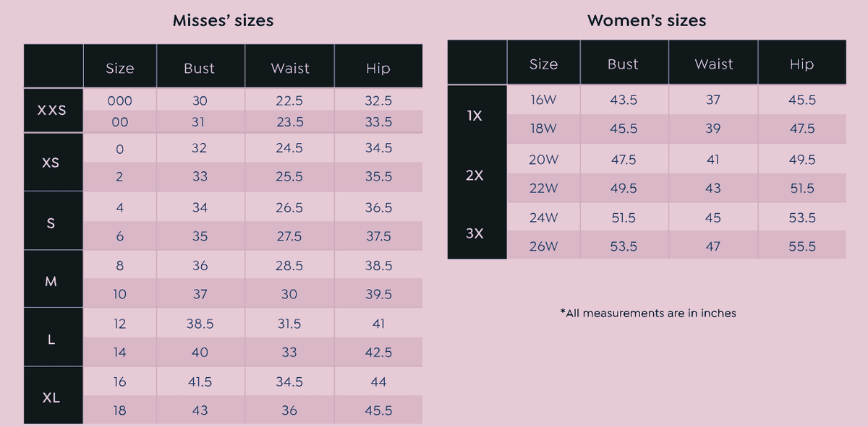Click the "Women's sizes" heading
The height and width of the screenshot is (427, 868).
(647, 20)
